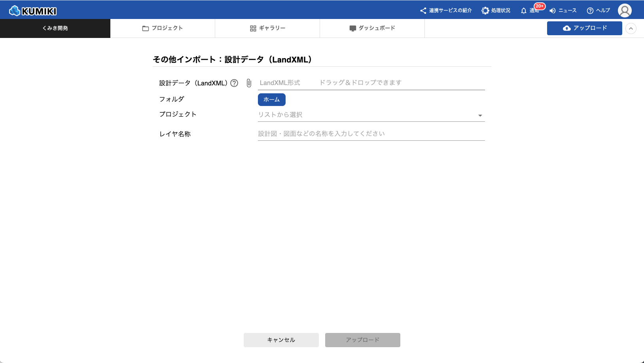
Task: Click paperclip attach file icon
Action: pos(249,83)
